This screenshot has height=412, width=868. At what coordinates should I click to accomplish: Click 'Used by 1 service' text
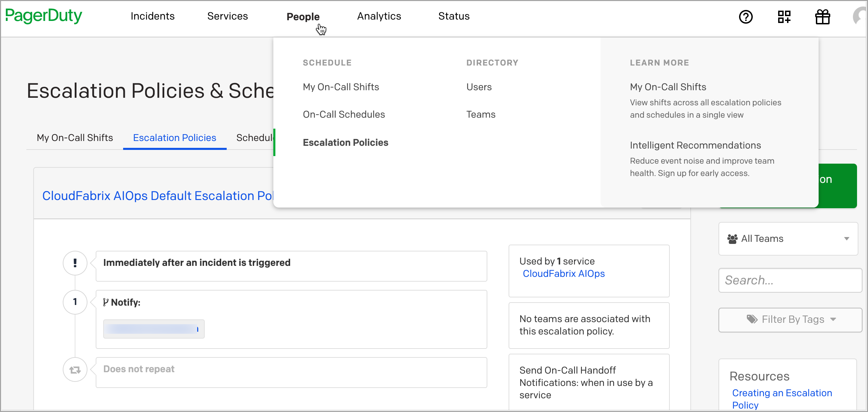pos(557,261)
